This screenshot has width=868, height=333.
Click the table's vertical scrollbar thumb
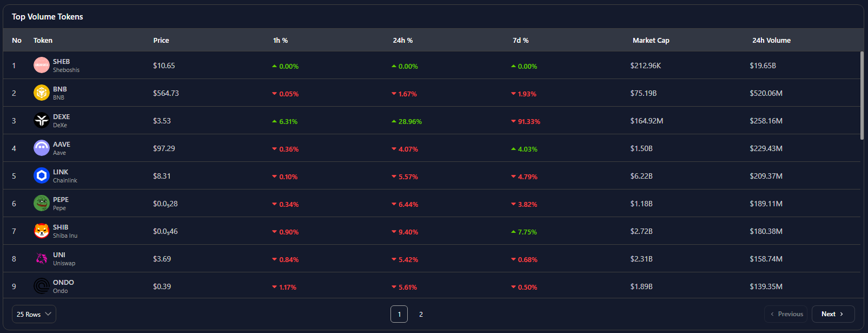click(862, 95)
